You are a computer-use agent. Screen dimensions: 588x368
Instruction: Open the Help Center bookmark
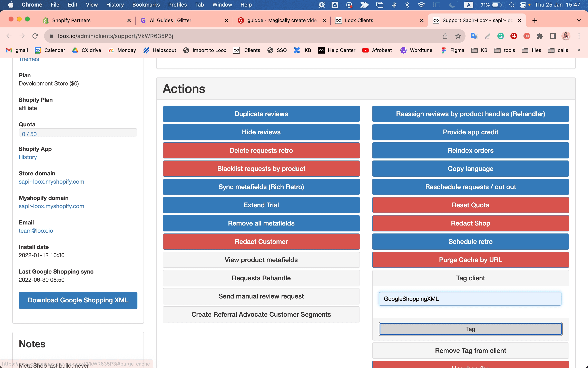click(x=337, y=50)
